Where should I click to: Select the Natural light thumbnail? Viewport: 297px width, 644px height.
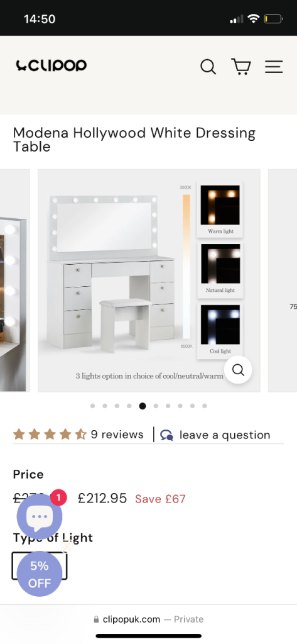pos(220,269)
